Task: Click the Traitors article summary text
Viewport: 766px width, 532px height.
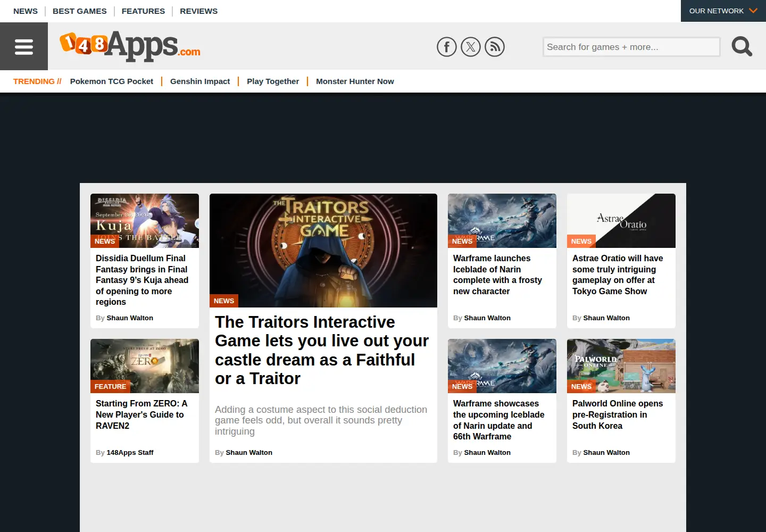Action: click(x=321, y=420)
